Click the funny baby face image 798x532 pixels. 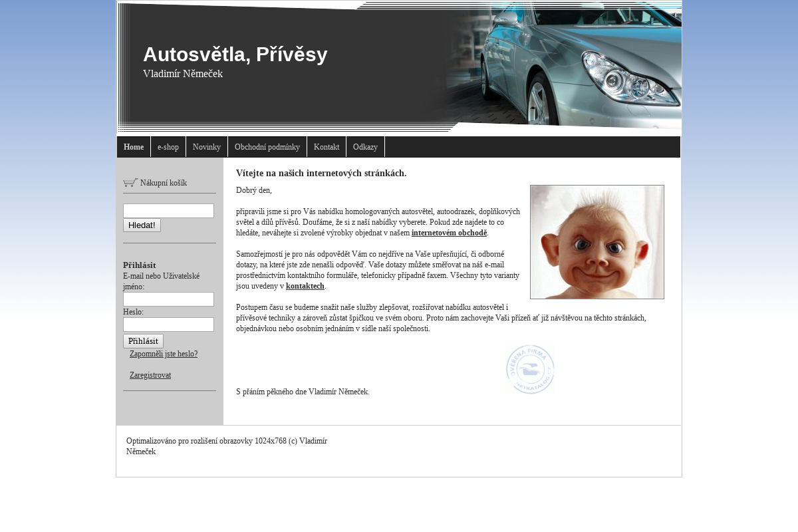597,242
